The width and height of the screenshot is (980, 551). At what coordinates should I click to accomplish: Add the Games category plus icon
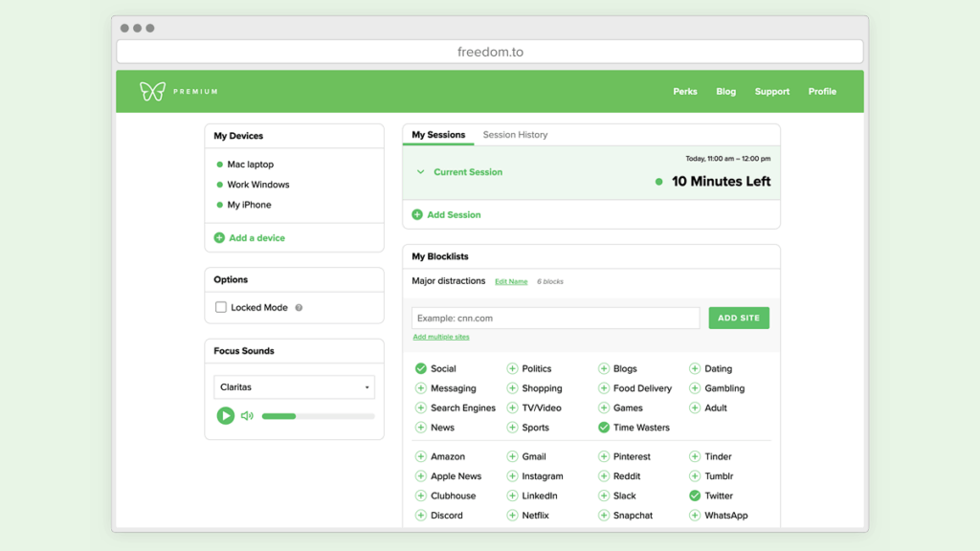tap(603, 408)
